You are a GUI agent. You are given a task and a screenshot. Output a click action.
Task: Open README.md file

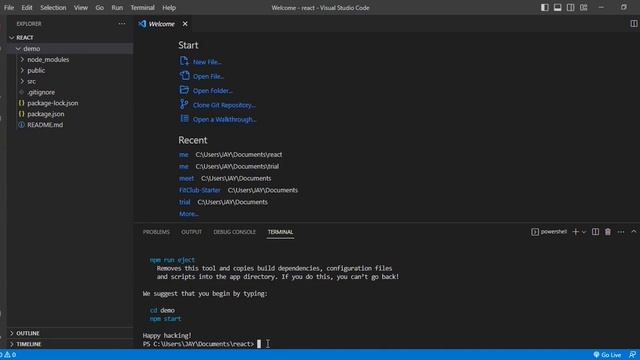[x=45, y=125]
